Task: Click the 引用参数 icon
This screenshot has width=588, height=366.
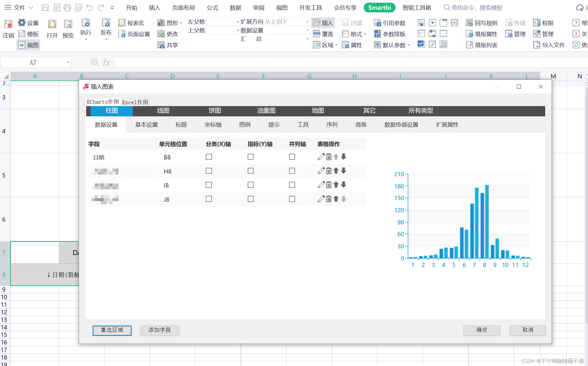Action: (x=390, y=23)
